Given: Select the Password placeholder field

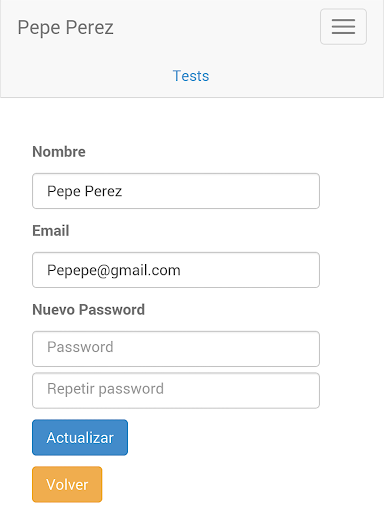Looking at the screenshot, I should [x=176, y=349].
